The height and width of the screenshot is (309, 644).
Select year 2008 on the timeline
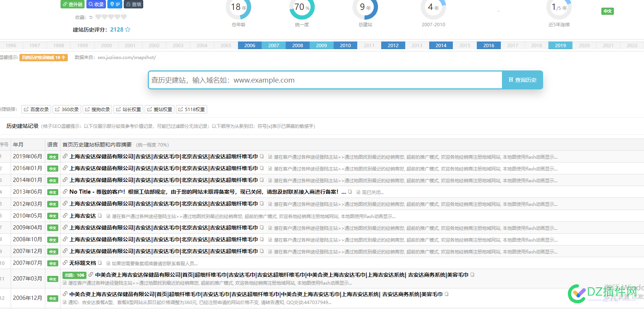tap(297, 45)
